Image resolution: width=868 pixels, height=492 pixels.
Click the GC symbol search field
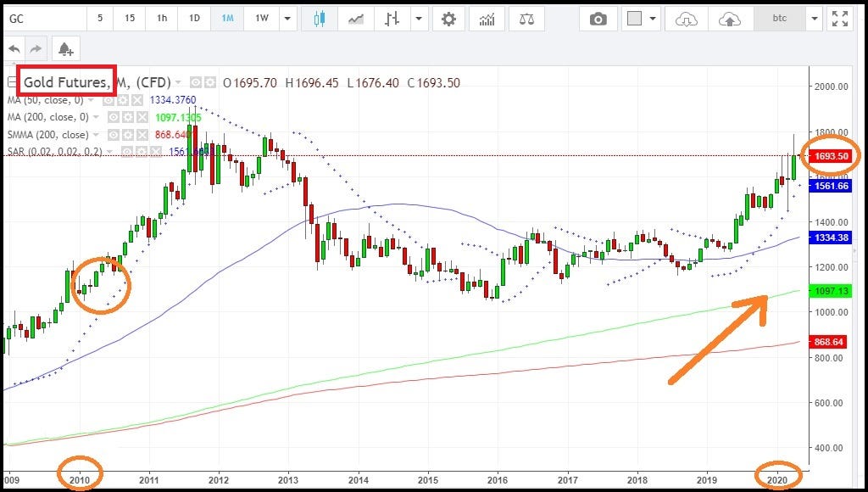(x=44, y=19)
